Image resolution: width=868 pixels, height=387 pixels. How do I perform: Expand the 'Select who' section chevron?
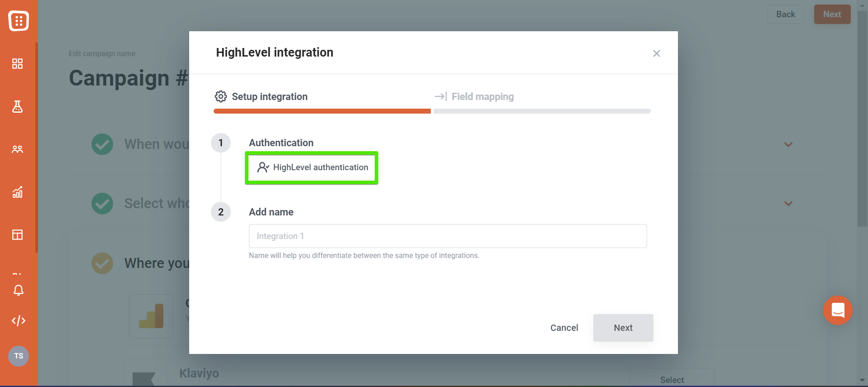click(788, 204)
